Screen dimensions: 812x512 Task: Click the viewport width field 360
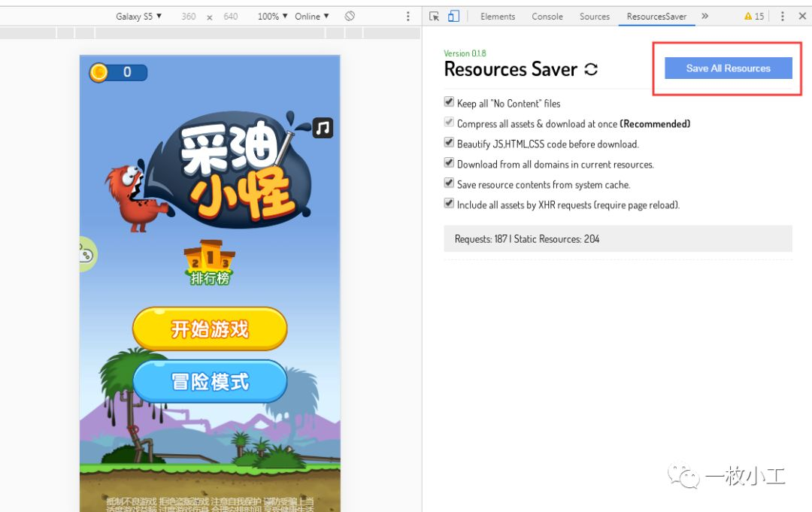[189, 17]
